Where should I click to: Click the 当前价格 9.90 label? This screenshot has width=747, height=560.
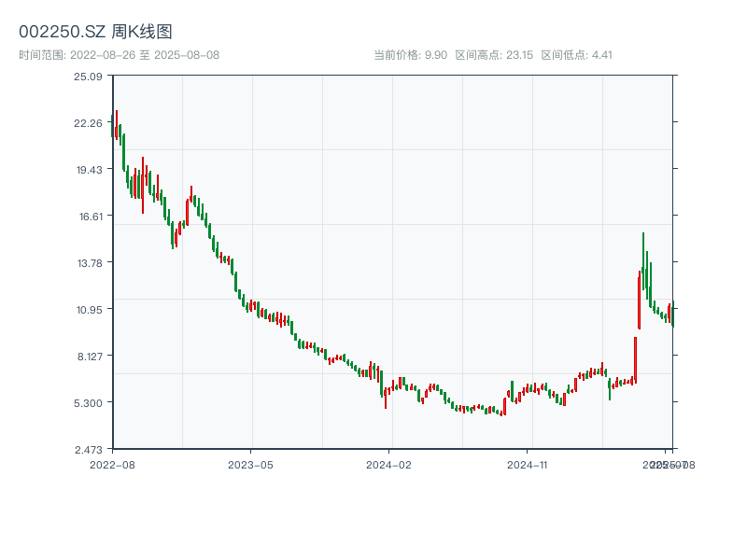pos(410,55)
